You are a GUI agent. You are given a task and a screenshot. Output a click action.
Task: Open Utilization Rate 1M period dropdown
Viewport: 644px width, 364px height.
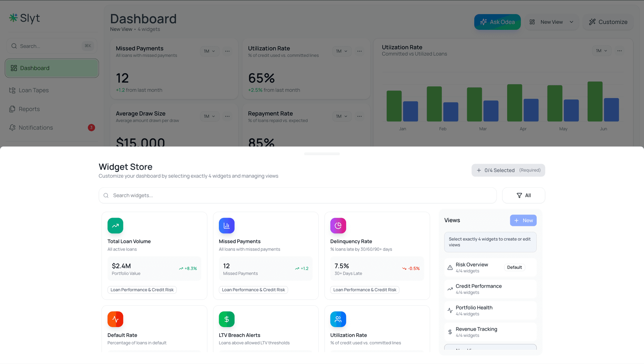342,51
